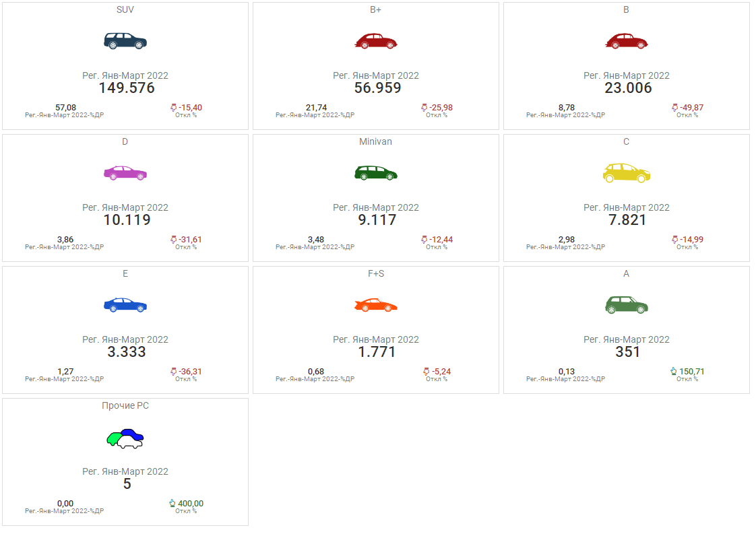Click the multicolored Прочие РС cars icon

pyautogui.click(x=125, y=438)
